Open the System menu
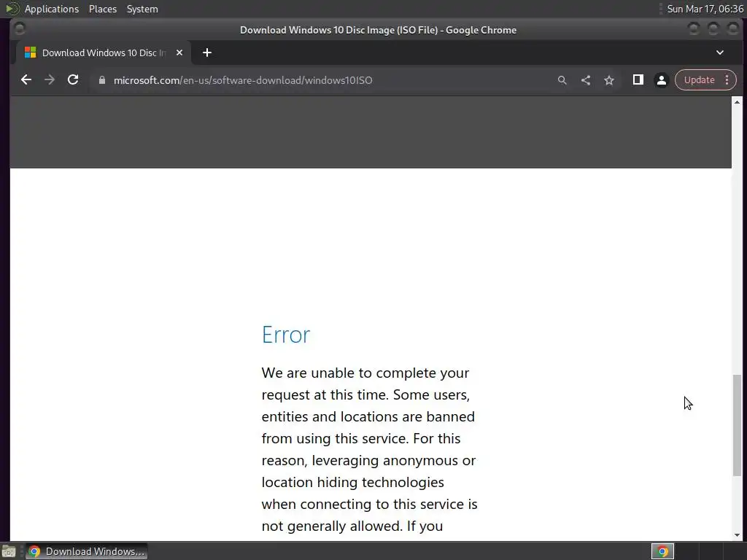 [142, 9]
